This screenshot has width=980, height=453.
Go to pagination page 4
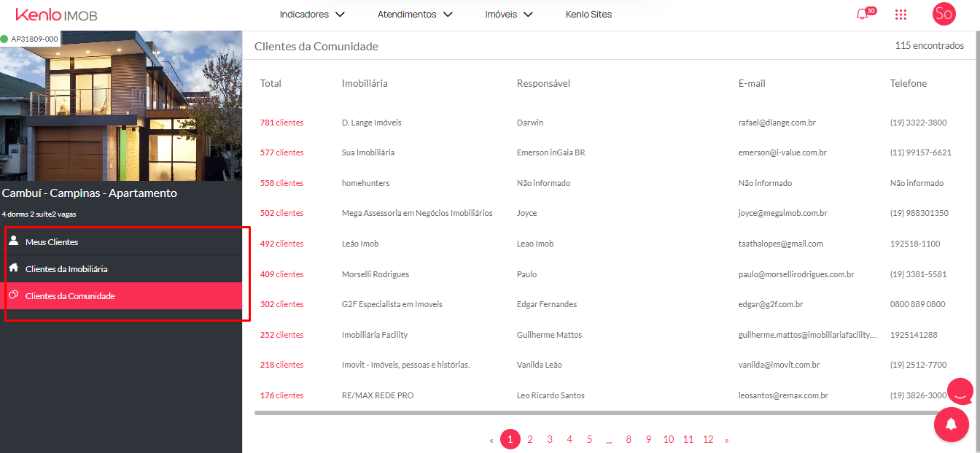point(569,439)
